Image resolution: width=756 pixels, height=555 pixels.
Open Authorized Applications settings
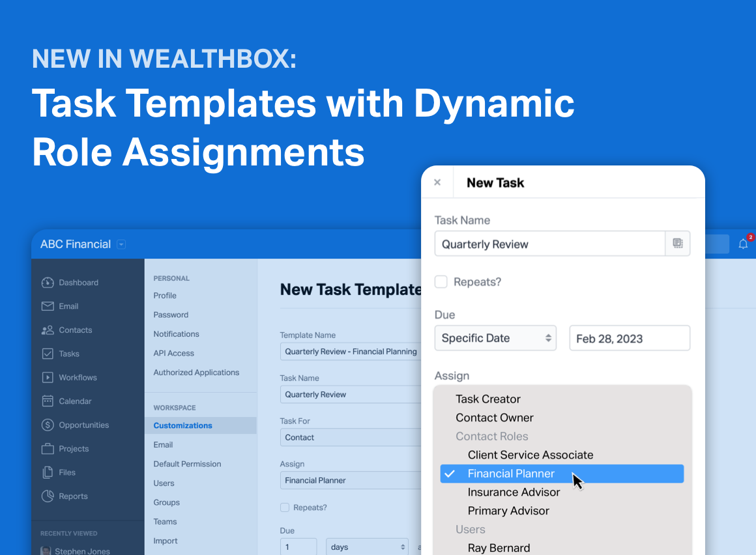[x=196, y=373]
